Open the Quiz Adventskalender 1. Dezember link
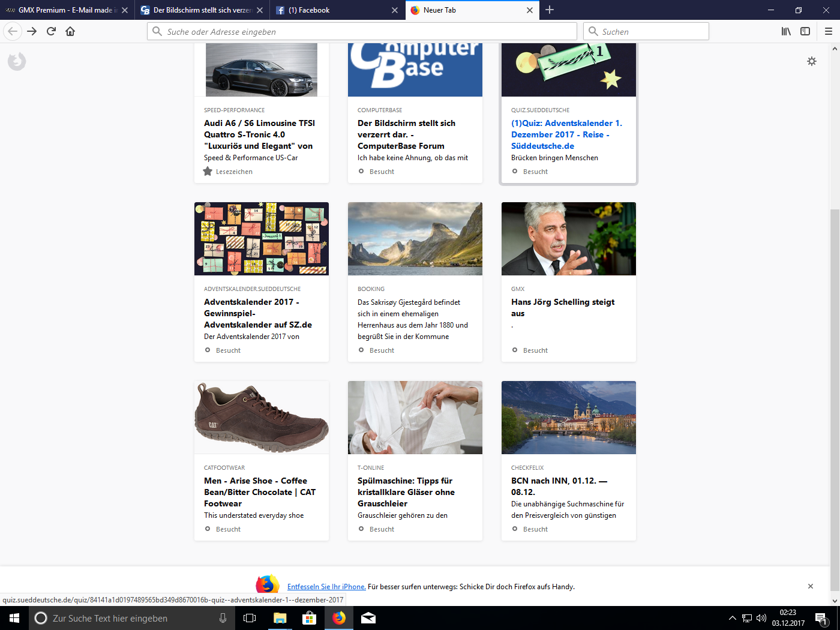This screenshot has height=630, width=840. pos(566,134)
